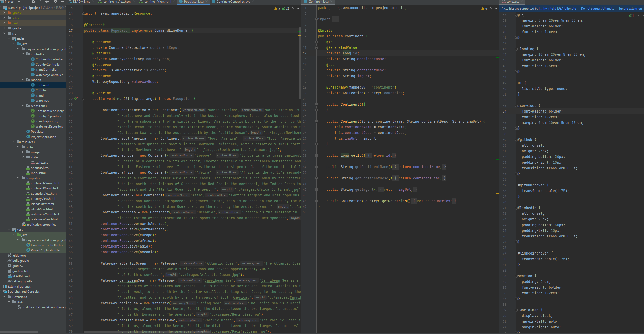644x334 pixels.
Task: Collapse the models package
Action: pyautogui.click(x=23, y=80)
